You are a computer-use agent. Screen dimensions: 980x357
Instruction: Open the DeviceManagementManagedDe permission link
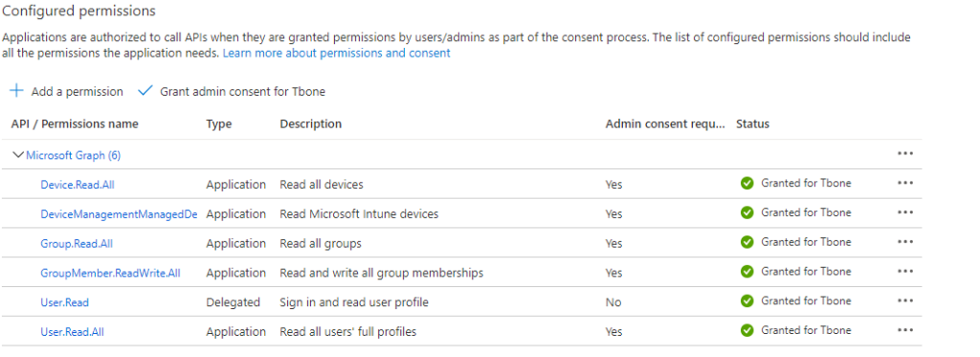[x=119, y=213]
